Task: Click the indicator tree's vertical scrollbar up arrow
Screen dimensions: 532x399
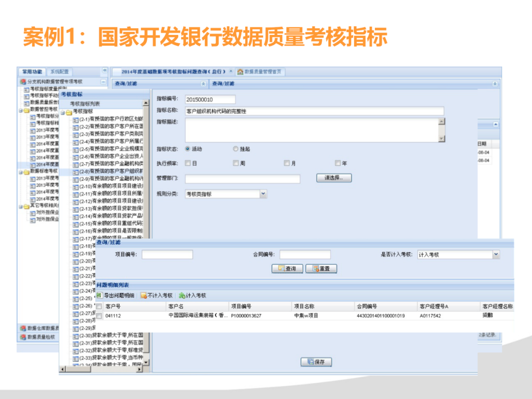Action: click(146, 103)
